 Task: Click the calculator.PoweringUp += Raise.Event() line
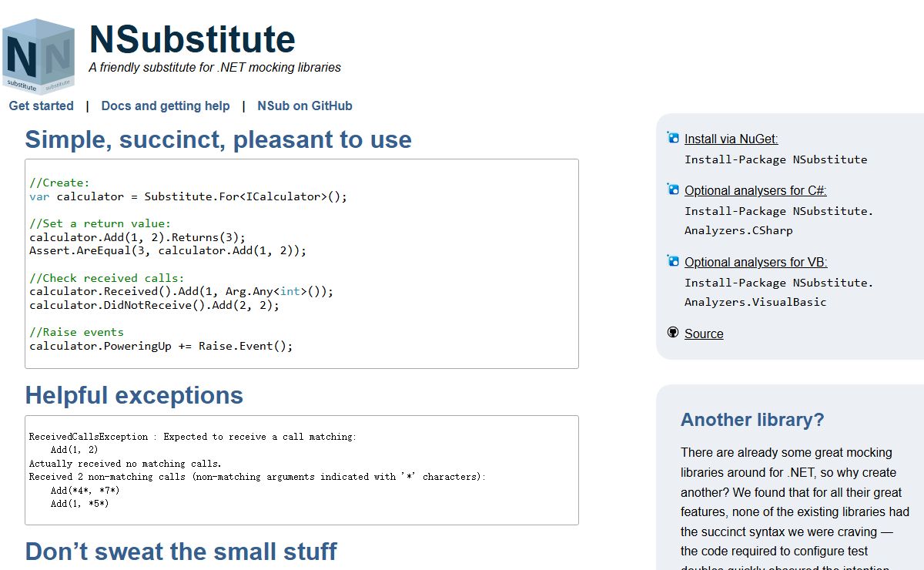161,346
